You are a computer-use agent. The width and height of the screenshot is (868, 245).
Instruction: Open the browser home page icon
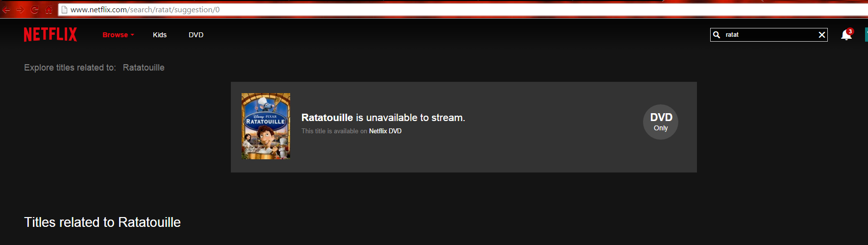point(49,9)
